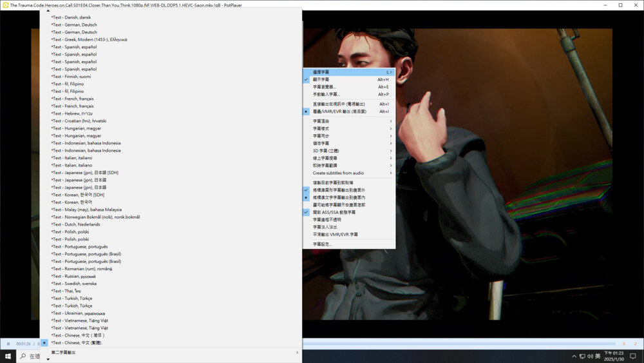The width and height of the screenshot is (644, 363).
Task: Click the taskbar search magnifier icon
Action: click(x=23, y=356)
